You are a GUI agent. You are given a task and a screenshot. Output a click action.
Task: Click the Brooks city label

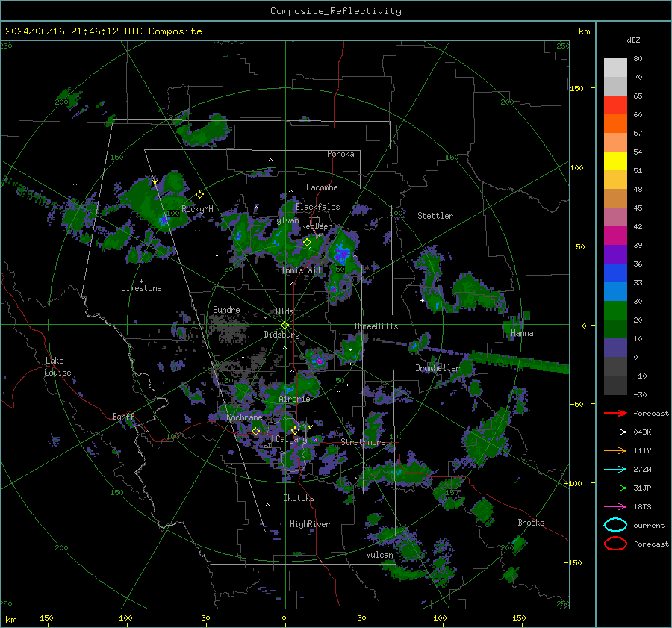pos(531,523)
